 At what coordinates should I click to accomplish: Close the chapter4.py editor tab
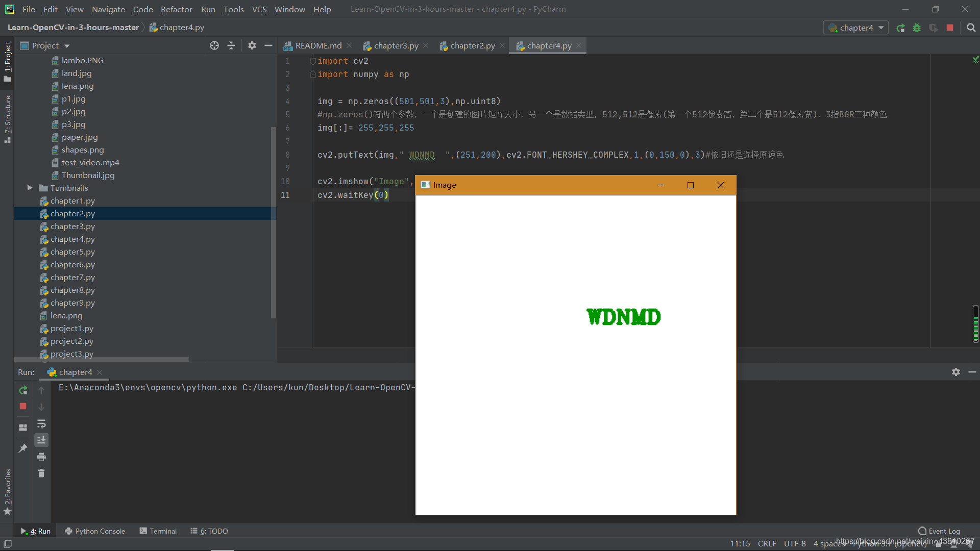[x=579, y=46]
